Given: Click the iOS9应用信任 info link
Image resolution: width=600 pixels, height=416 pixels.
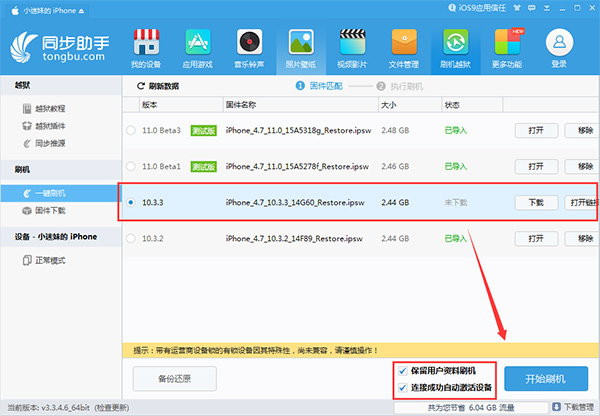Looking at the screenshot, I should tap(477, 8).
